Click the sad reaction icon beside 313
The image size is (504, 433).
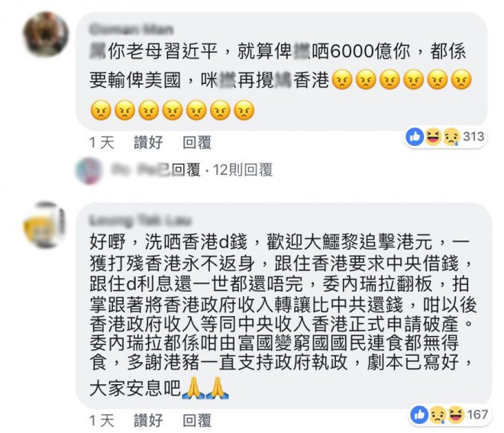pos(451,137)
